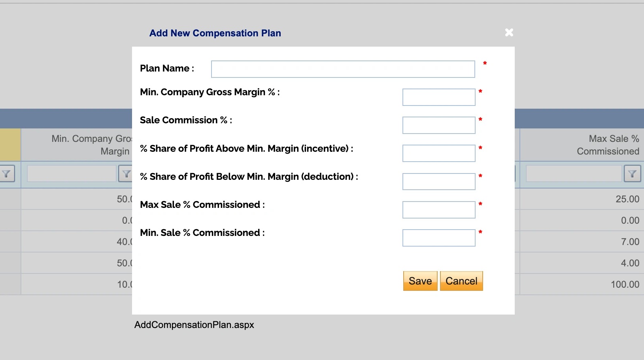
Task: Click the Min. Sale % Commissioned input
Action: pos(439,238)
